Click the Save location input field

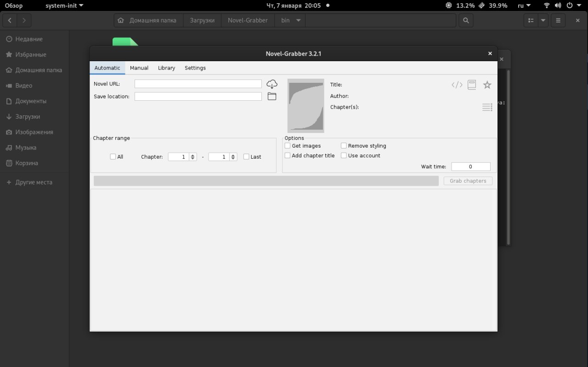[x=198, y=97]
